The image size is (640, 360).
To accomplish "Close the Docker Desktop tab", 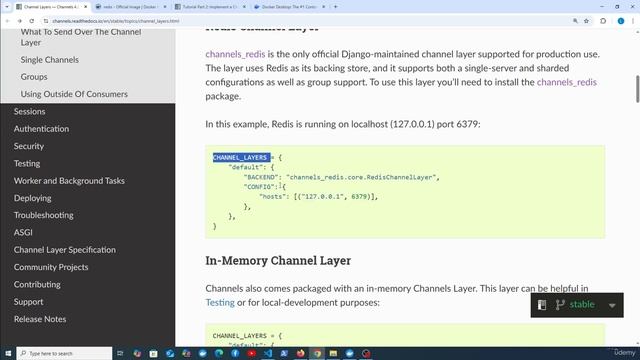I will pos(323,7).
